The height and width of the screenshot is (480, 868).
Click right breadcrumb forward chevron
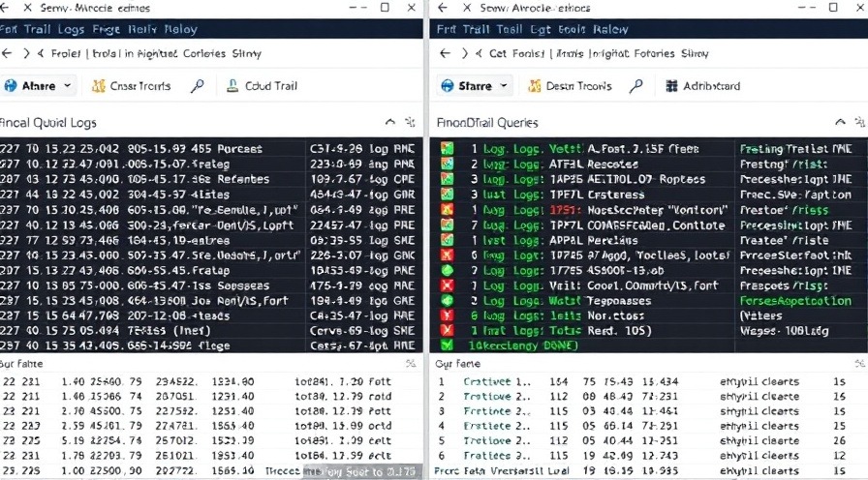click(464, 53)
